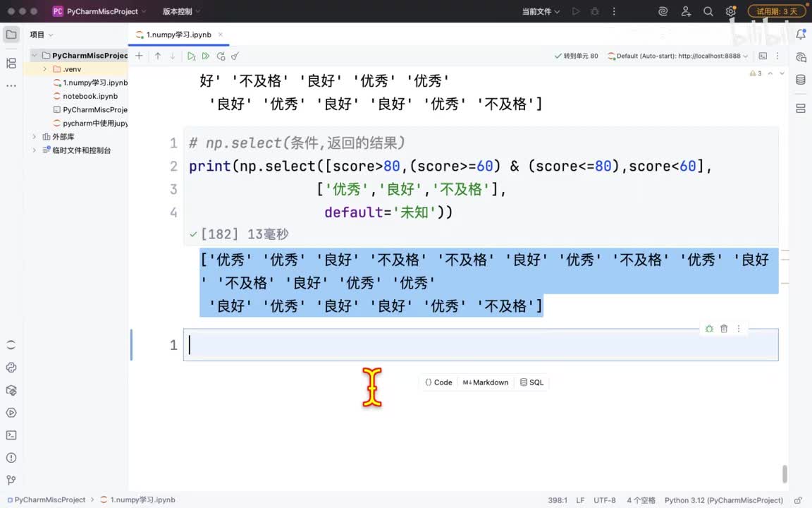Open Services tool window icon
Viewport: 812px width, 508px height.
[x=11, y=413]
